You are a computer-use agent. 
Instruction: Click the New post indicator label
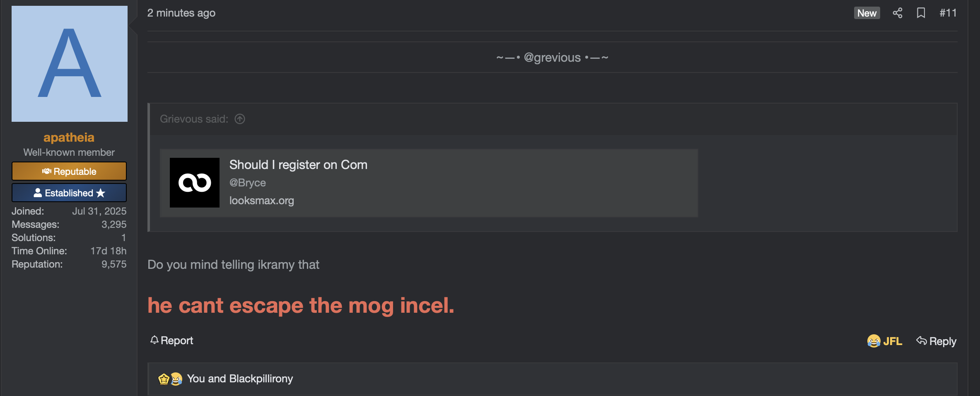click(867, 13)
